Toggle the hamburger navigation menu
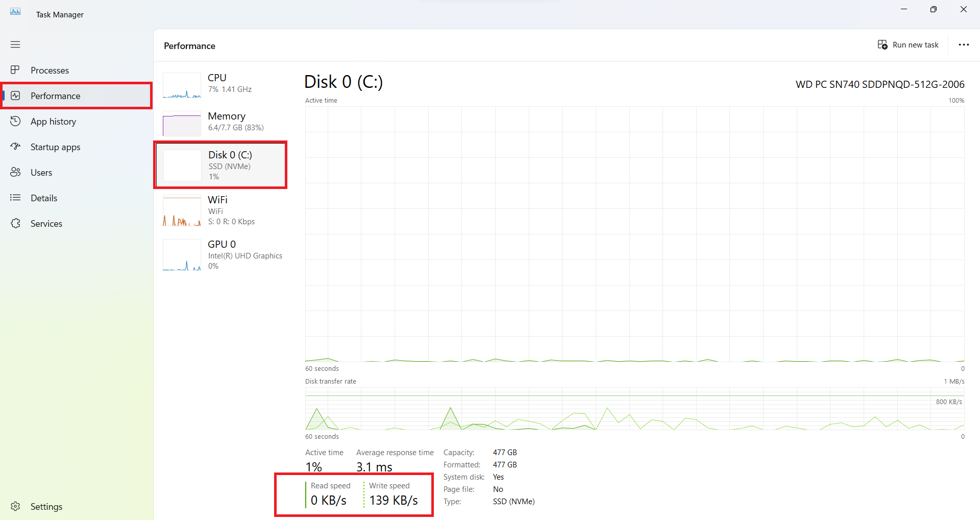The width and height of the screenshot is (980, 520). [15, 44]
